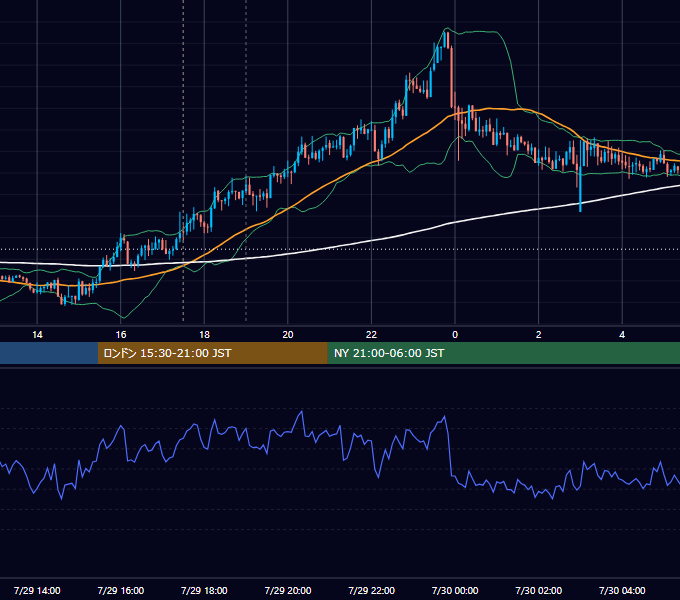Click the long blue wick candle near 3:00
Viewport: 680px width, 600px height.
(x=580, y=176)
